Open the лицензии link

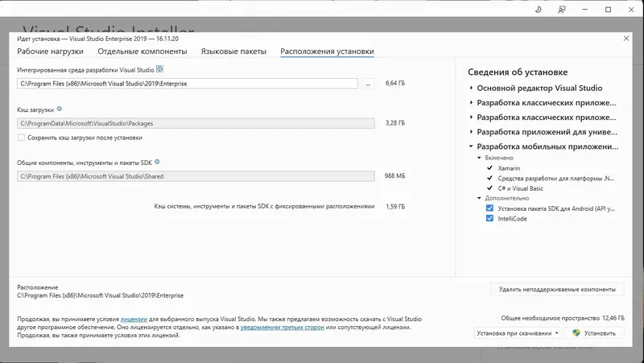(x=134, y=319)
